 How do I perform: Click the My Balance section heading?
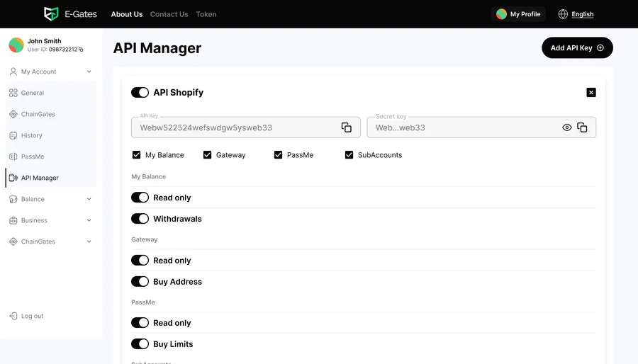[149, 176]
